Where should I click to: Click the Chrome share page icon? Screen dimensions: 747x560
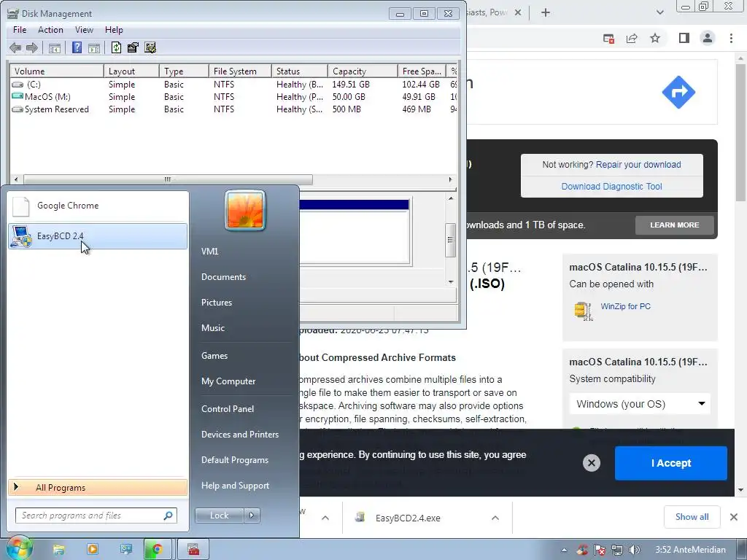(632, 38)
